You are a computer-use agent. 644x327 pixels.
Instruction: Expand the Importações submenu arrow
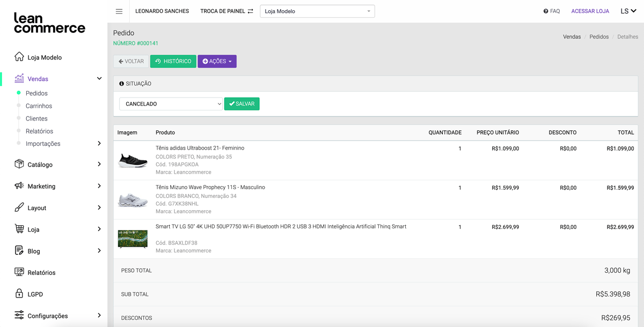[99, 144]
